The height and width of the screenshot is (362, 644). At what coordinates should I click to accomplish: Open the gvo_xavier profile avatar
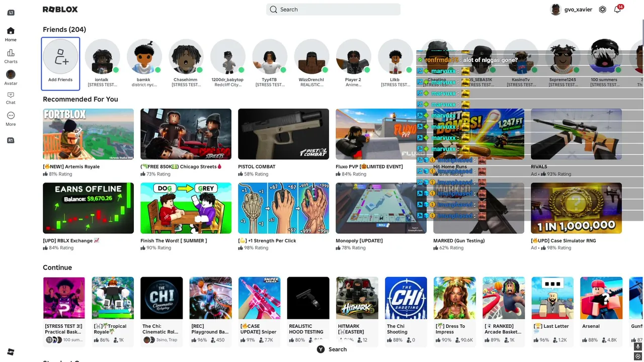555,10
